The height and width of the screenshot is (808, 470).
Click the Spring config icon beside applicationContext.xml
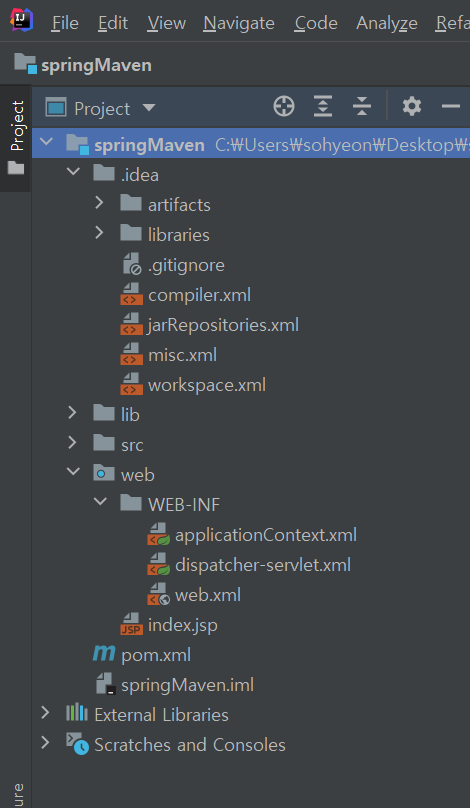[158, 534]
